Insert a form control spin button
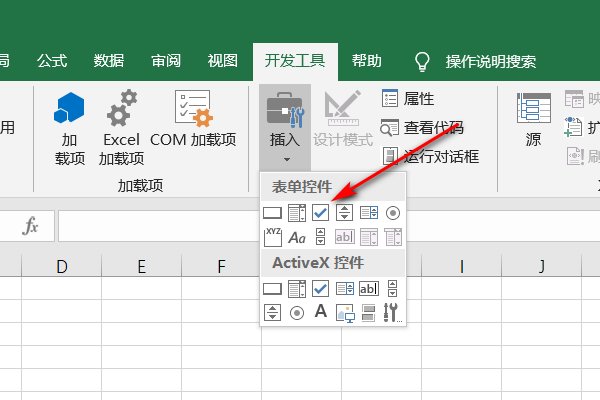Screen dimensions: 600x400 pyautogui.click(x=344, y=213)
